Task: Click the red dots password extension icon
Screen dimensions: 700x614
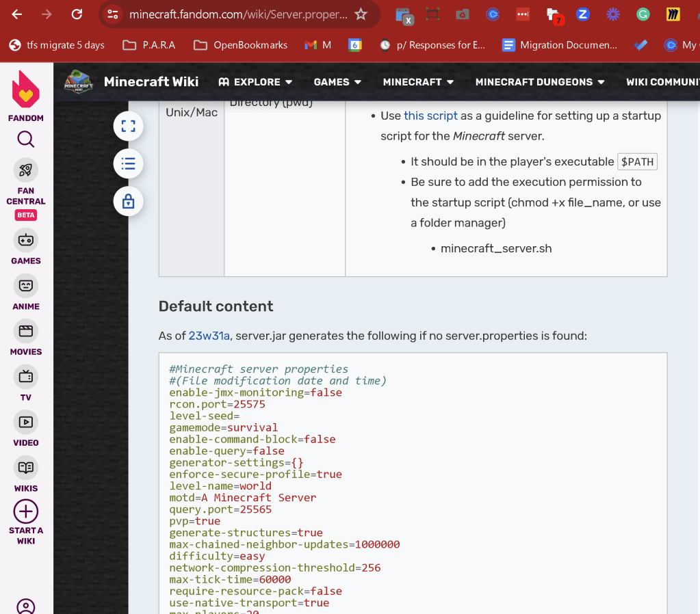Action: (522, 14)
